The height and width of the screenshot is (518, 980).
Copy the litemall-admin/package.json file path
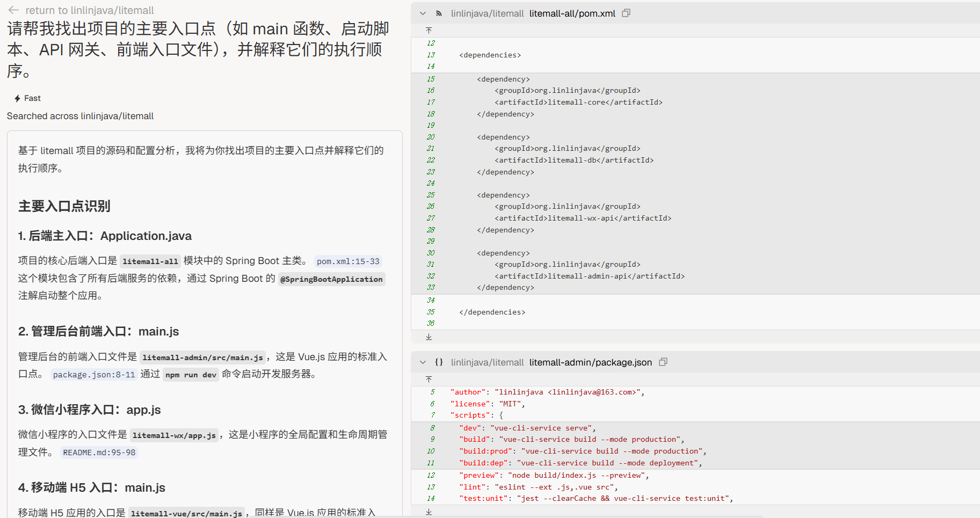(x=663, y=362)
